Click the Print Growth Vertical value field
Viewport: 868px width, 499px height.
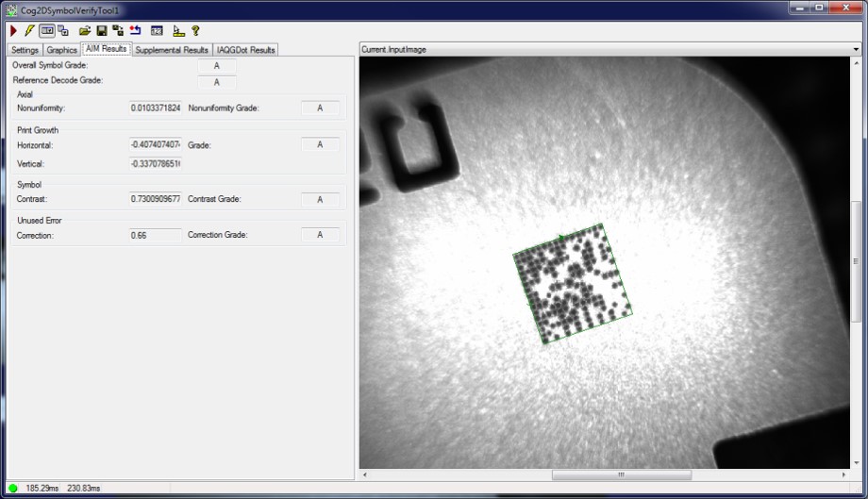click(x=155, y=164)
